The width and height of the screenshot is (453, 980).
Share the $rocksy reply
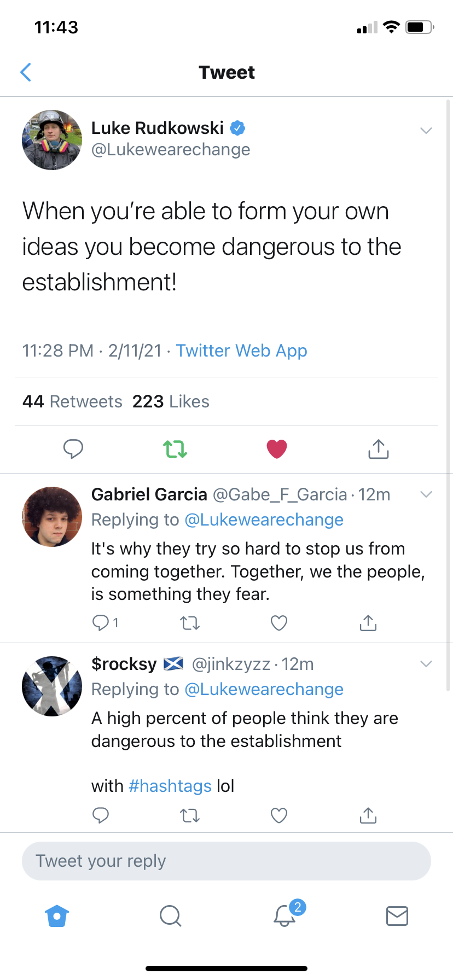pyautogui.click(x=368, y=815)
